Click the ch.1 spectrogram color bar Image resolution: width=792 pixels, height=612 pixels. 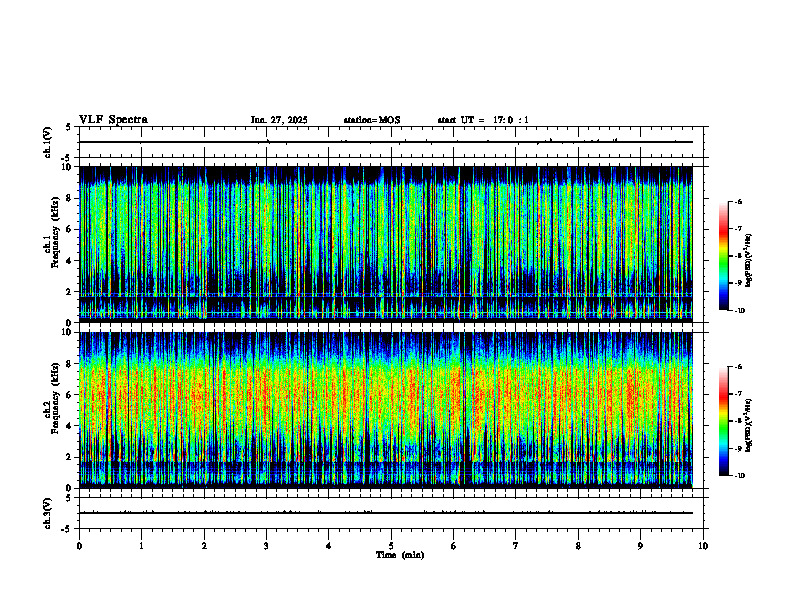coord(723,256)
